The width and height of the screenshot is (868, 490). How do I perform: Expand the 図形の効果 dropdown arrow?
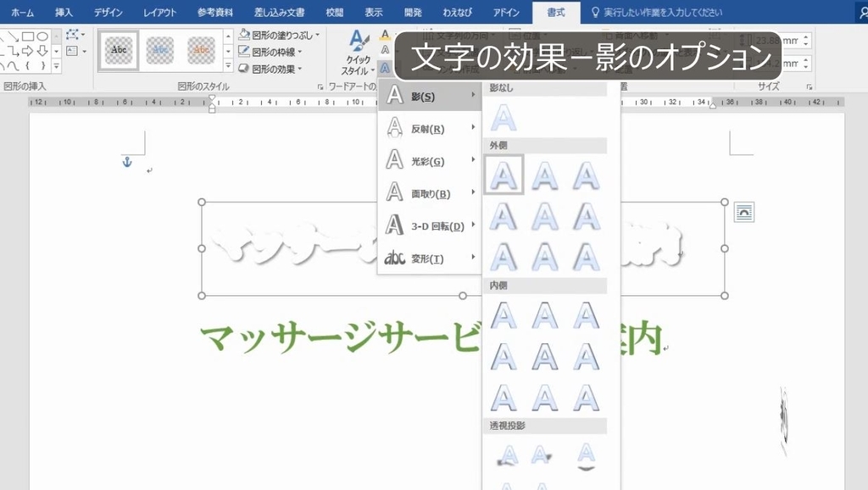[x=299, y=70]
